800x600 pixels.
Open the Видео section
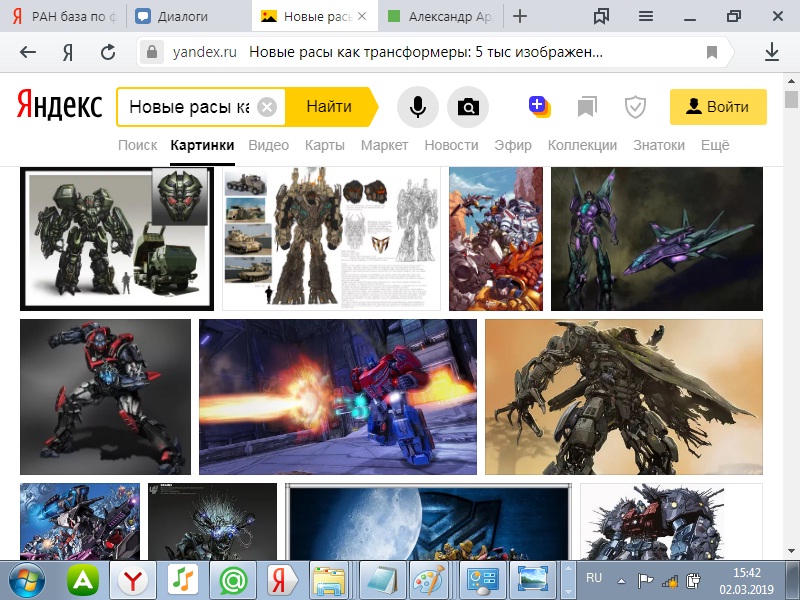pyautogui.click(x=268, y=145)
